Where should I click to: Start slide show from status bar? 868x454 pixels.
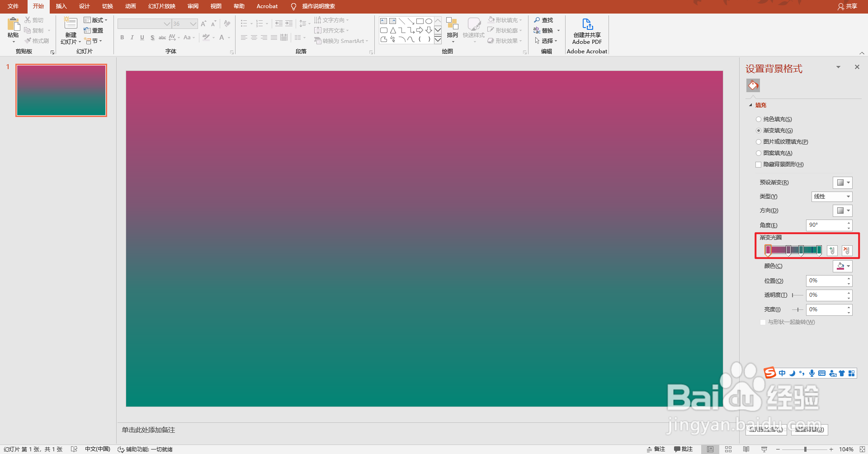[x=764, y=449]
